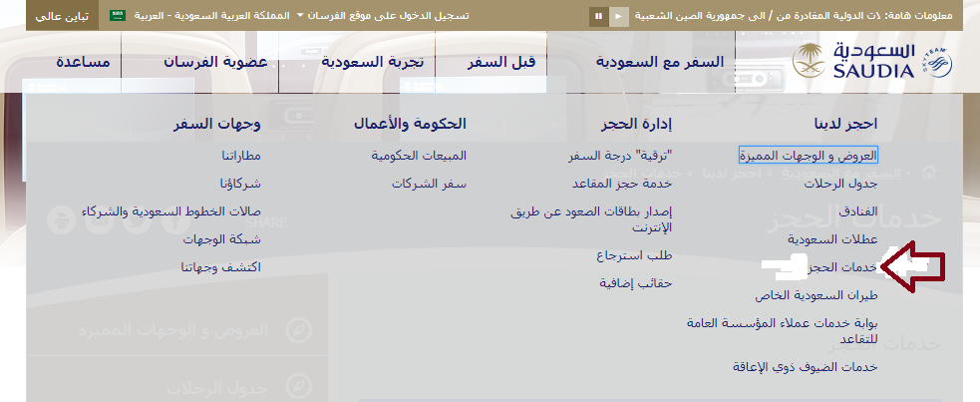Open Alfursan login link (تسجيل الدخول)

(388, 16)
